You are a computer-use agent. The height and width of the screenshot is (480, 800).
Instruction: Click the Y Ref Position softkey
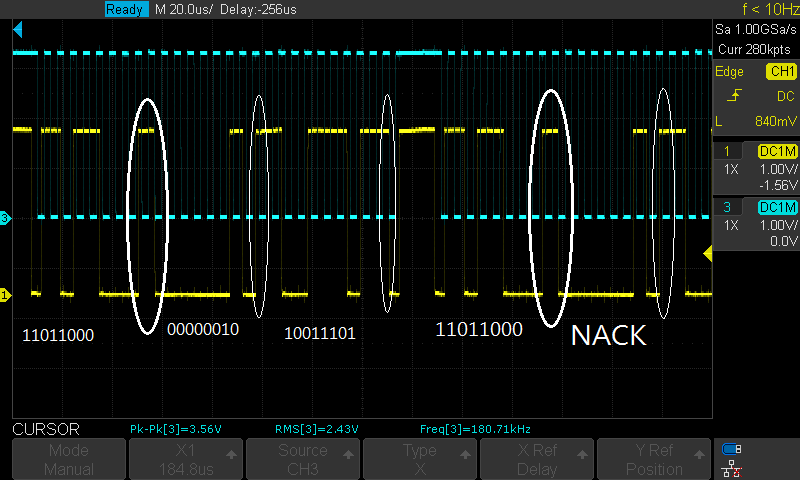tap(654, 459)
